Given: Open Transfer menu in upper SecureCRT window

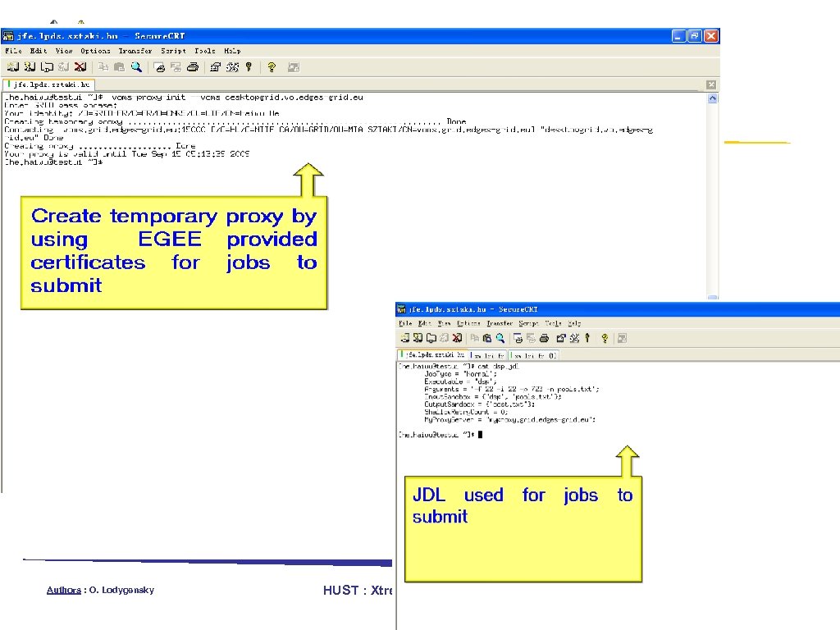Looking at the screenshot, I should tap(135, 51).
